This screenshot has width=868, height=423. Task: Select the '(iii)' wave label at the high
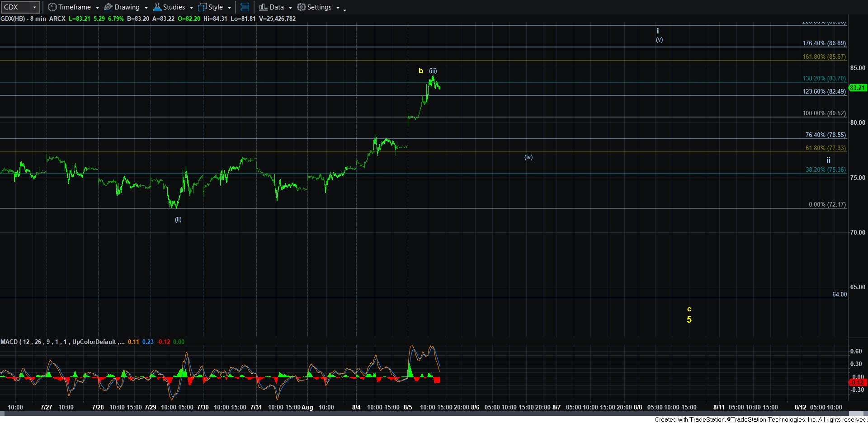tap(433, 70)
